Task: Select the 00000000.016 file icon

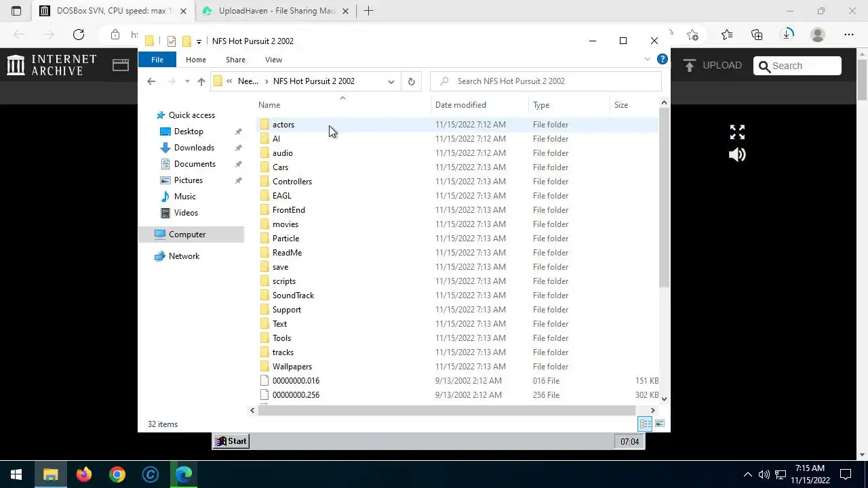Action: tap(264, 381)
